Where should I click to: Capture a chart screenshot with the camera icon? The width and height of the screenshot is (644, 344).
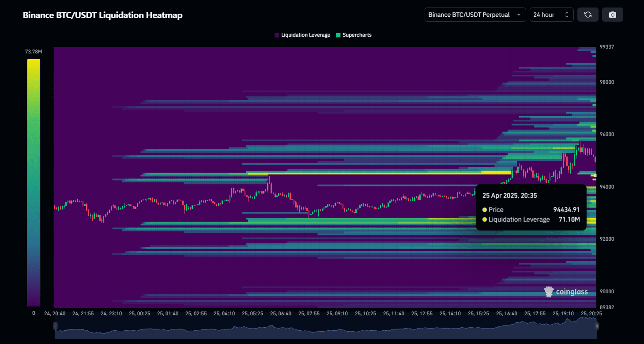(x=613, y=15)
